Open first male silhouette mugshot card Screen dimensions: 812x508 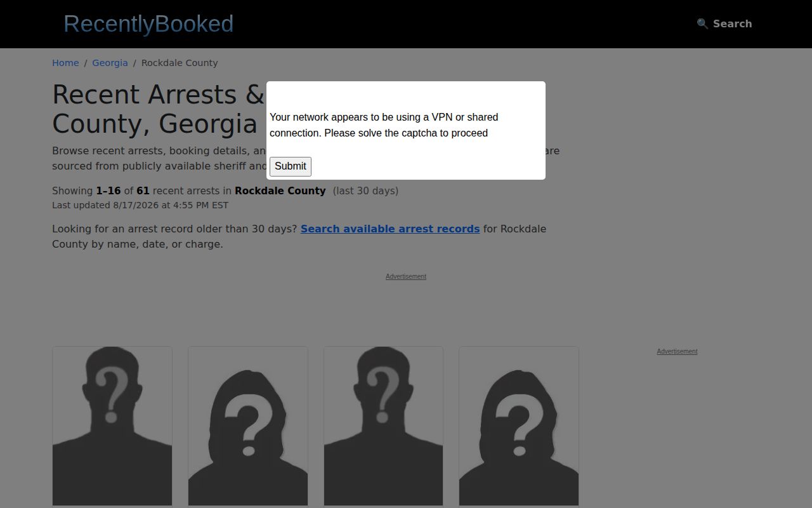[x=112, y=426]
